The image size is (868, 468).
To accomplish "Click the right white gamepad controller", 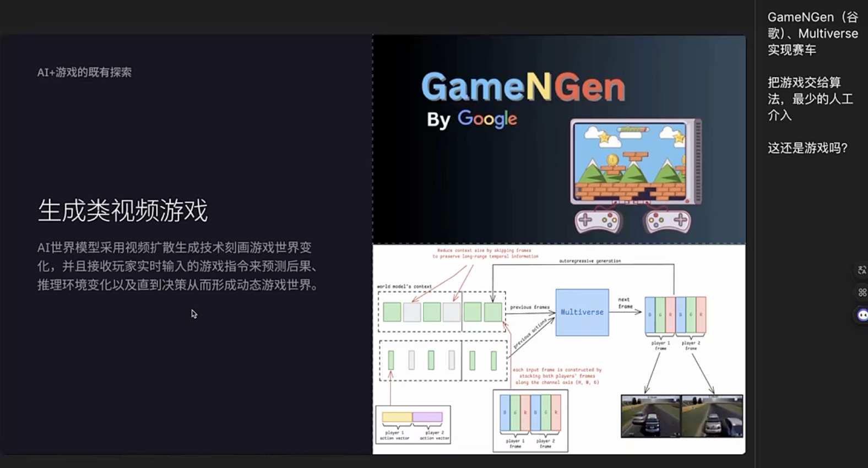I will [668, 221].
